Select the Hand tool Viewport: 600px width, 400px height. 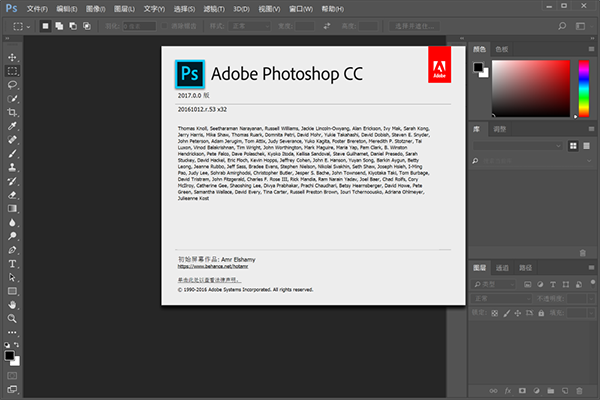[x=12, y=304]
